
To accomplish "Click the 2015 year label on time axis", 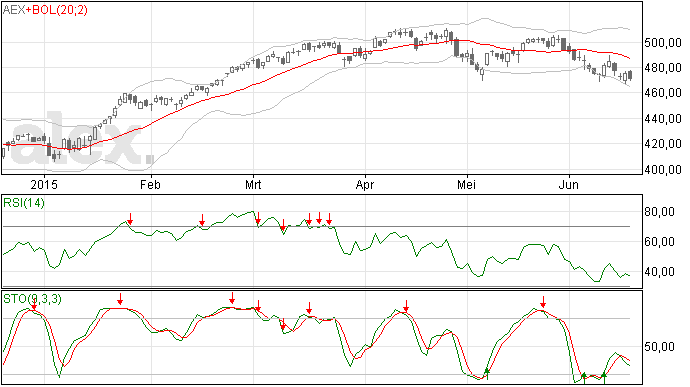I will pos(44,184).
